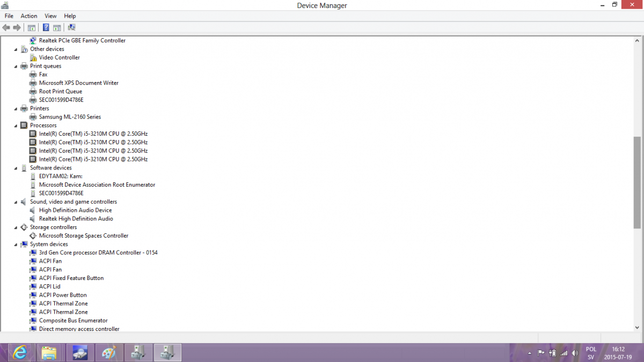Click the Forward arrow in the toolbar
Screen dimensions: 644x362
click(x=17, y=27)
